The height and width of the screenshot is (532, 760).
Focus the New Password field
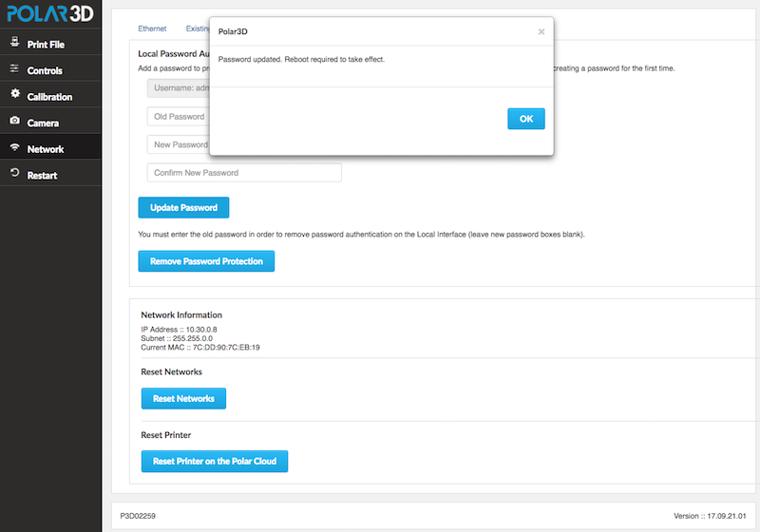(179, 144)
